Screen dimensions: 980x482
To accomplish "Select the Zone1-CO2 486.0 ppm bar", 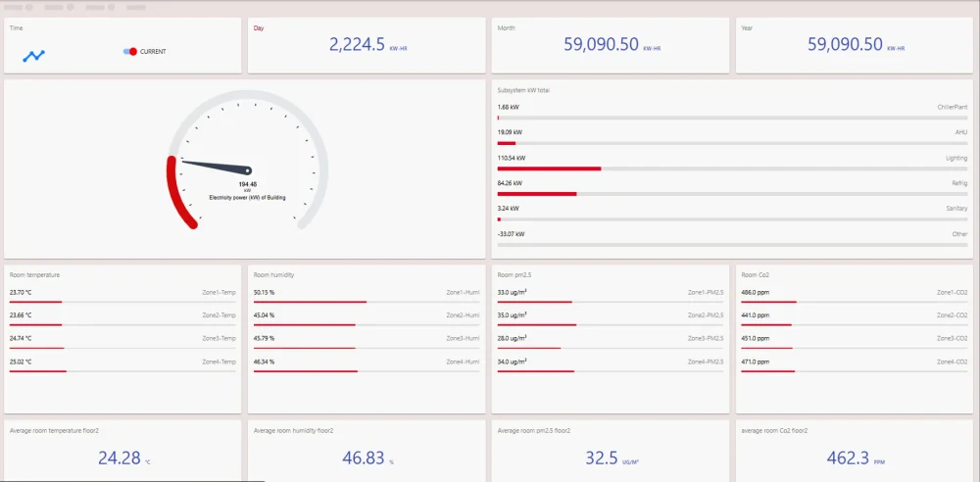I will 855,302.
